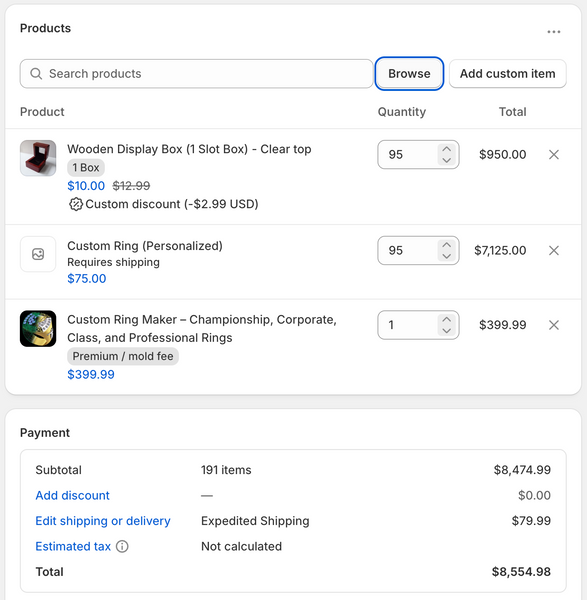Click the Add custom item button
Image resolution: width=587 pixels, height=600 pixels.
tap(507, 73)
